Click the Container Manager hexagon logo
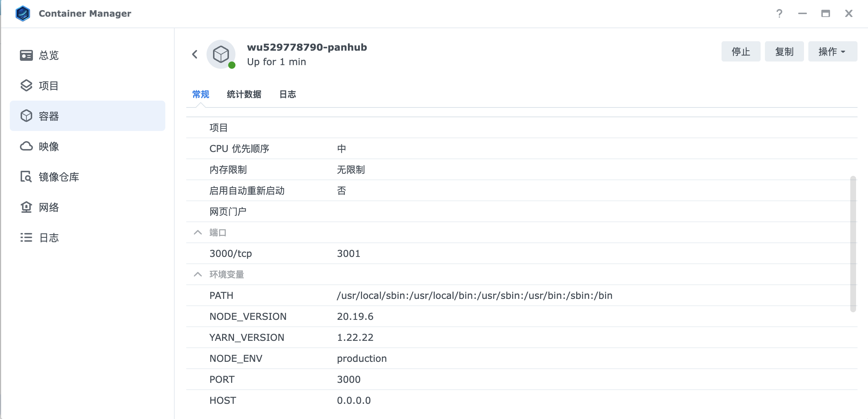 (x=23, y=13)
